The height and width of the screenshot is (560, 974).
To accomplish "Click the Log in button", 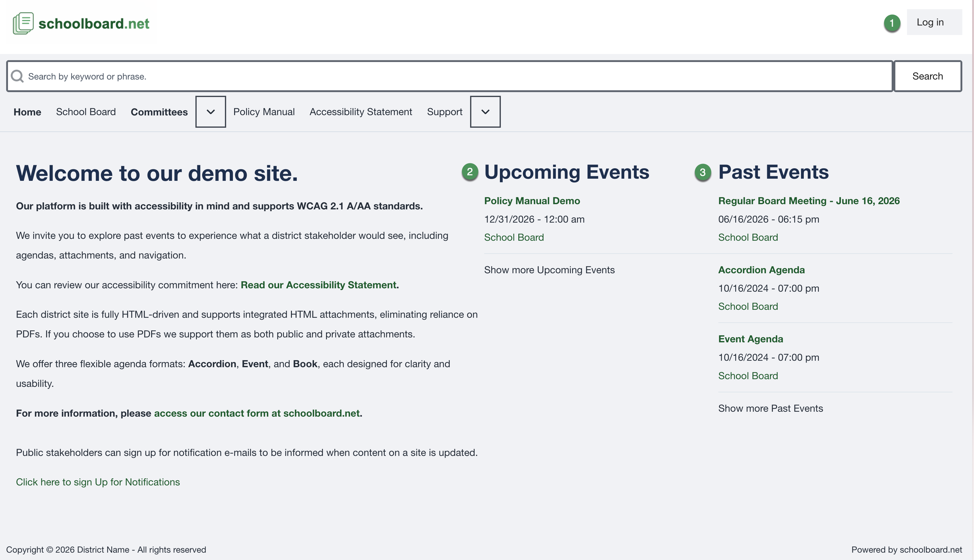I will pyautogui.click(x=934, y=22).
